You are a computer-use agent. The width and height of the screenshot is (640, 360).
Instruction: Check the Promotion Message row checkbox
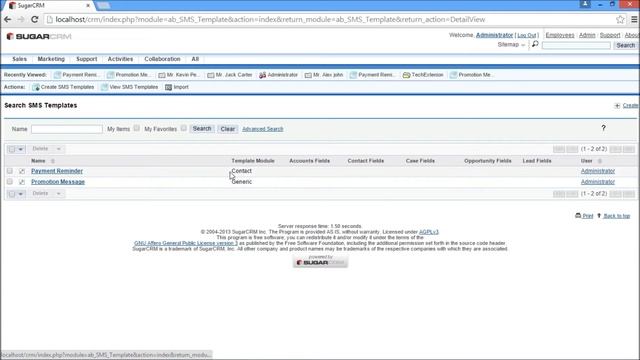pyautogui.click(x=10, y=182)
